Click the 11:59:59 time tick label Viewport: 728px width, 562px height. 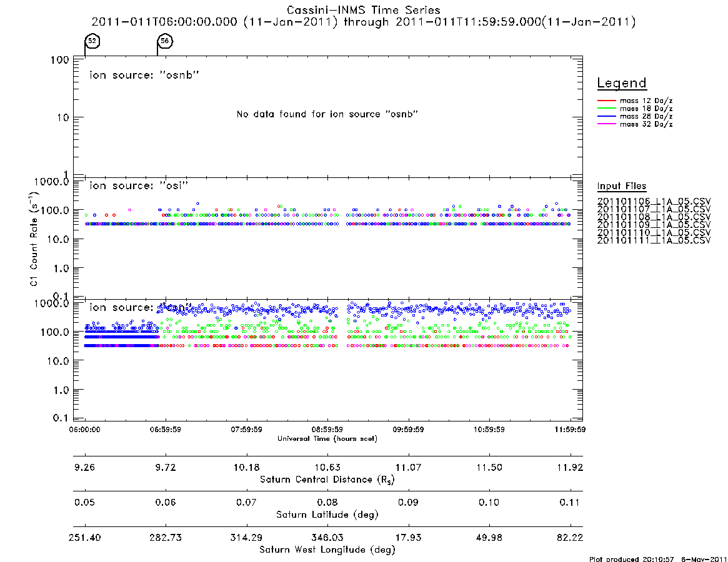click(x=570, y=430)
